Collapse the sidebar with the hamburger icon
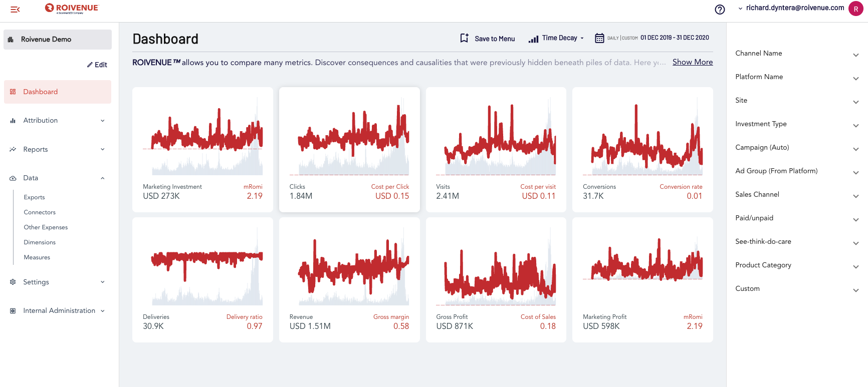868x387 pixels. 15,10
